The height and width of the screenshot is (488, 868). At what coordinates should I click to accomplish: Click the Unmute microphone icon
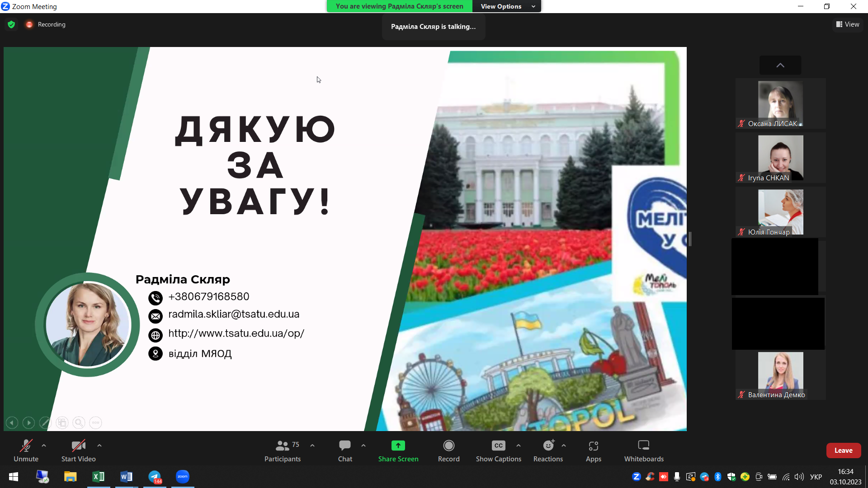pyautogui.click(x=26, y=446)
